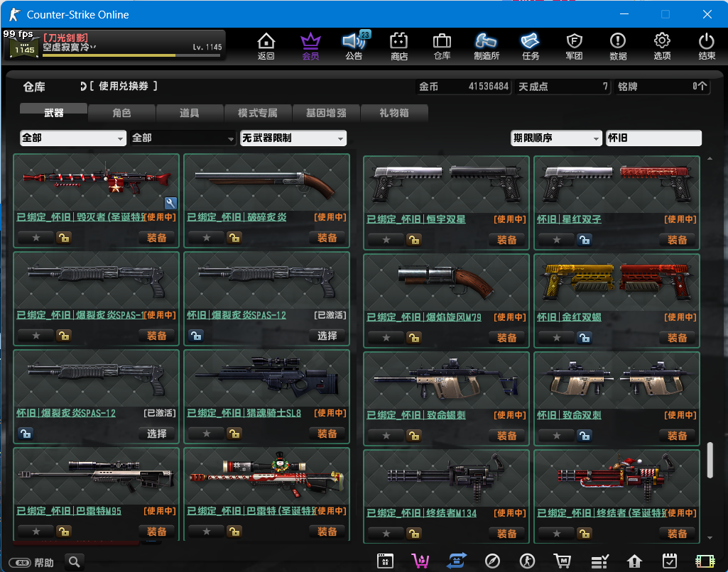Click the magnifier search icon beside 帮助
This screenshot has height=572, width=728.
click(75, 562)
